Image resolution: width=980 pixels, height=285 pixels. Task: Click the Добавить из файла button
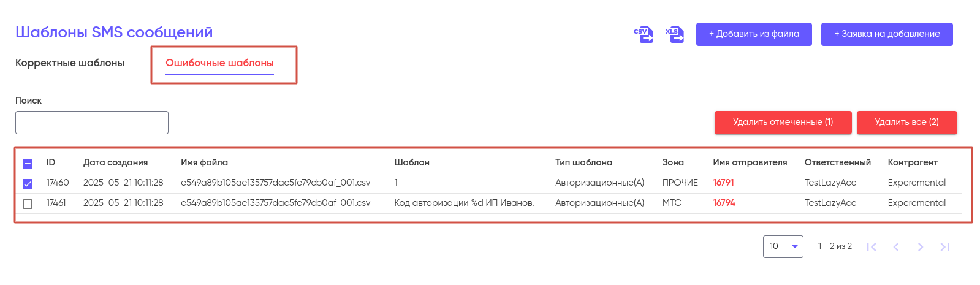(754, 34)
